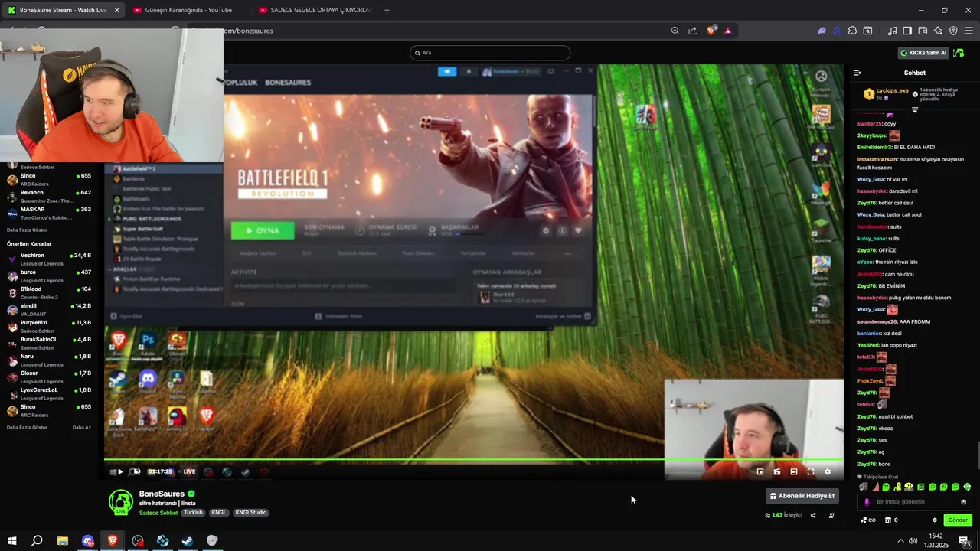Open chat settings gear near Gönder
Screen dimensions: 980x551
click(934, 520)
